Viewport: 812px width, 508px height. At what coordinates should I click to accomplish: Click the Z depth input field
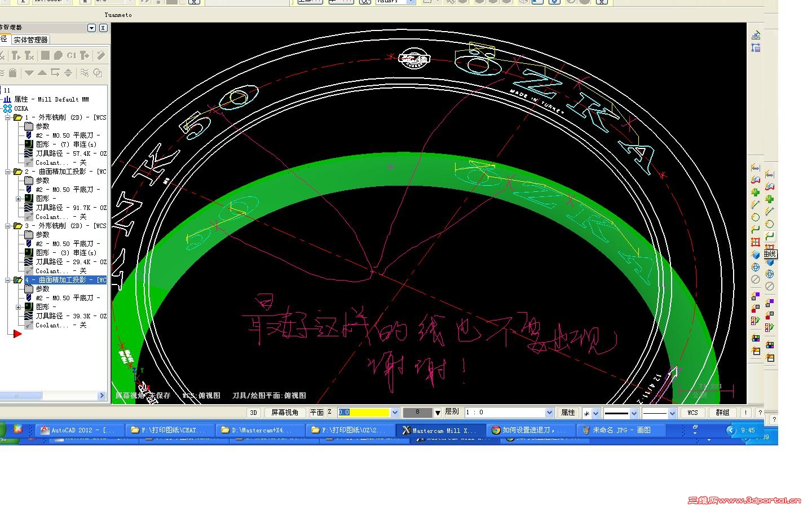pyautogui.click(x=364, y=413)
